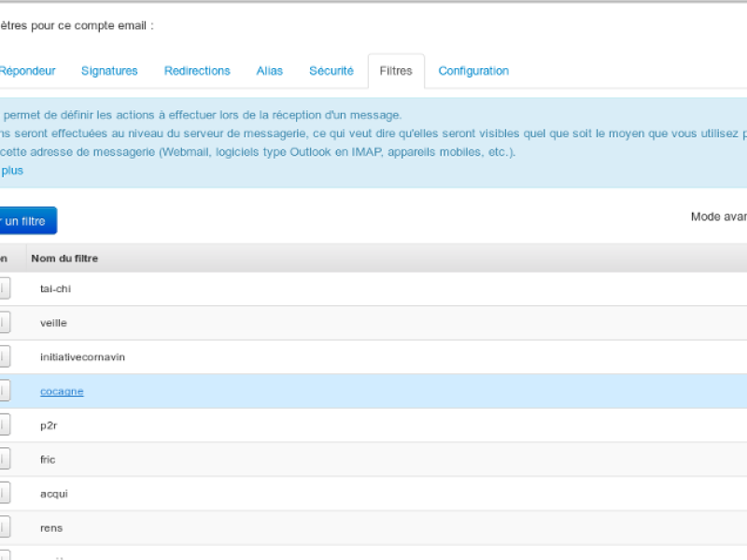Click the rens filter name

click(51, 528)
